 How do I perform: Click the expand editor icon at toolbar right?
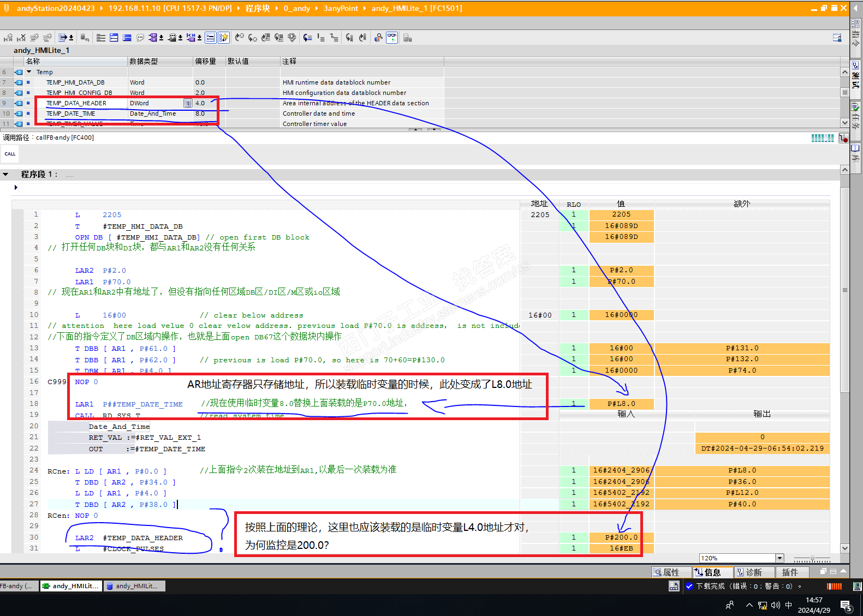837,38
